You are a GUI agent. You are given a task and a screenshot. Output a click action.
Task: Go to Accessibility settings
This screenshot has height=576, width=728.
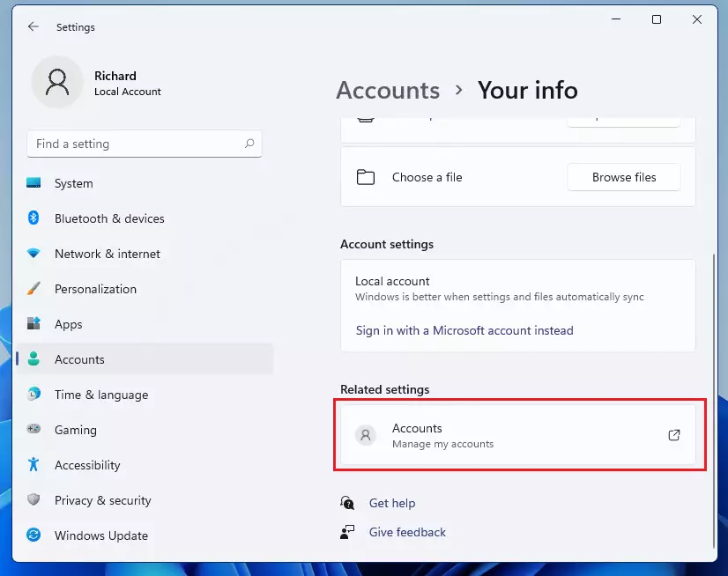145,466
